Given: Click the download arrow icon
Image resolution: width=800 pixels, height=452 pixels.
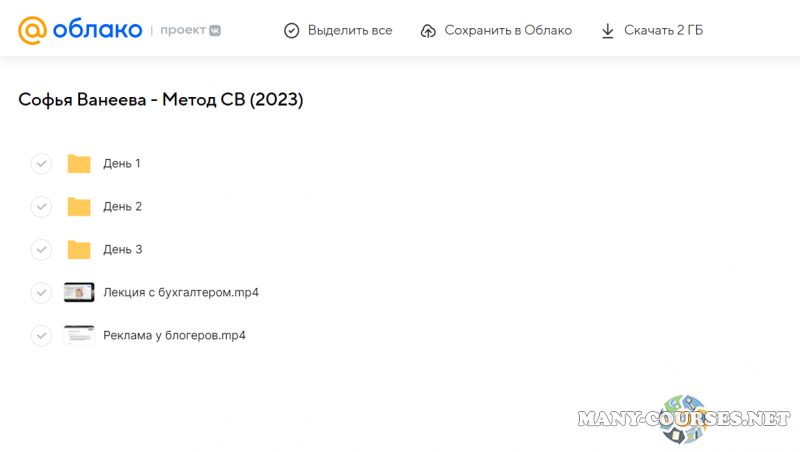Looking at the screenshot, I should [607, 31].
